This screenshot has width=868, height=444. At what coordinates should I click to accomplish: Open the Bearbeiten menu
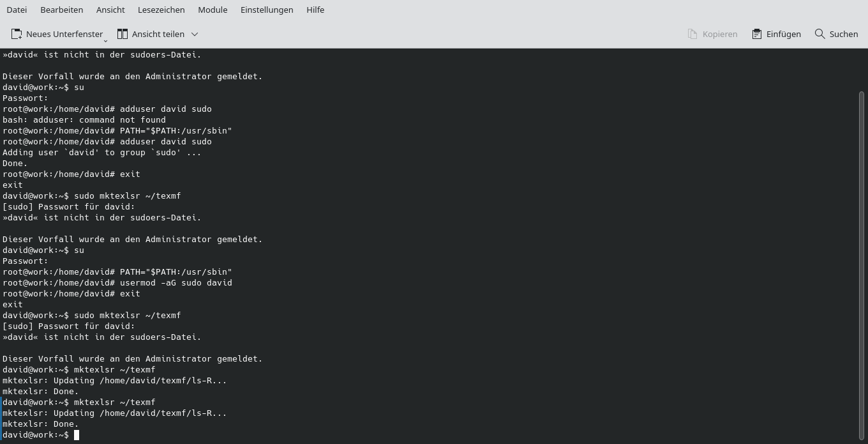click(x=61, y=10)
